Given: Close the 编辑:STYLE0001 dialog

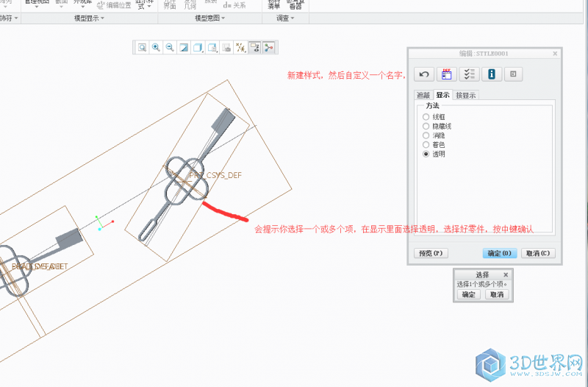Looking at the screenshot, I should click(x=555, y=54).
